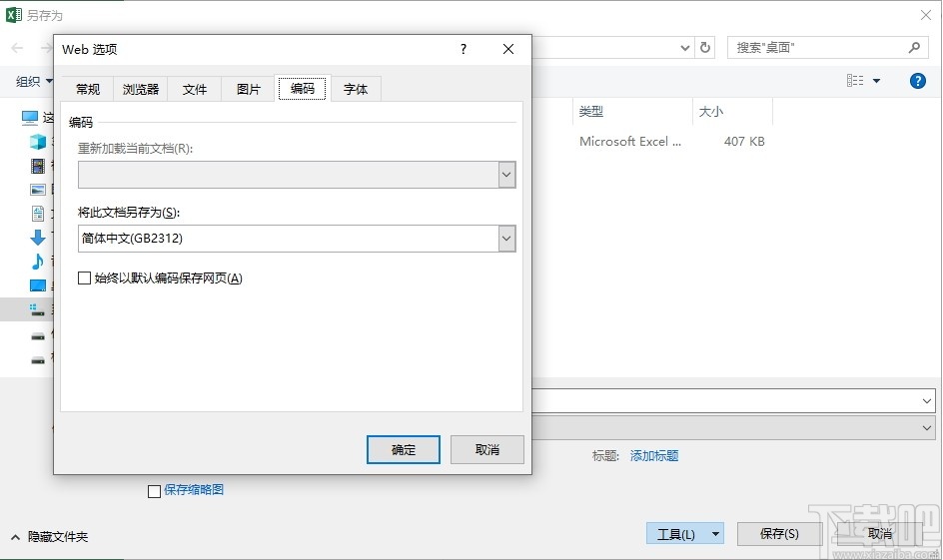Click the 保存(S) button

[x=779, y=534]
